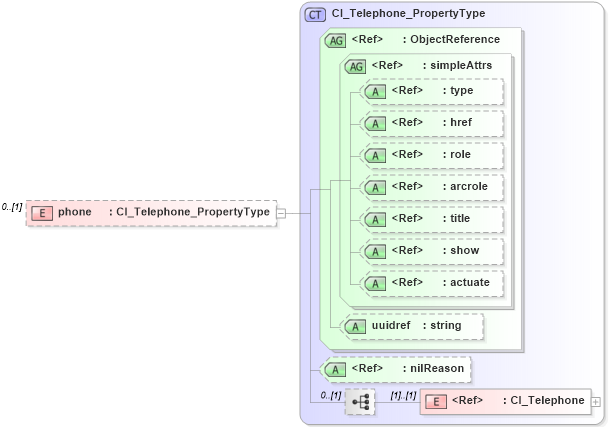Click the 0..[1] cardinality beside sequence

coord(331,396)
